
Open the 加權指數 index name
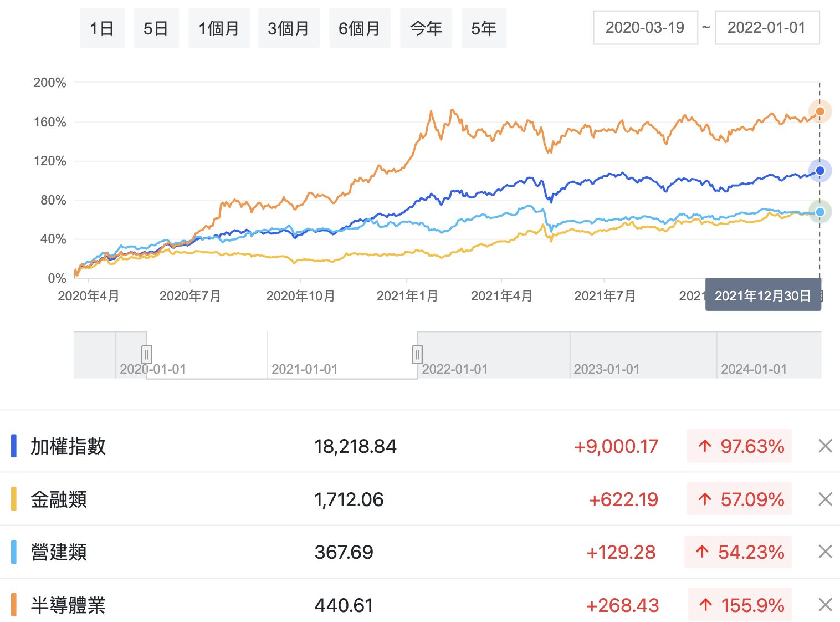point(68,446)
